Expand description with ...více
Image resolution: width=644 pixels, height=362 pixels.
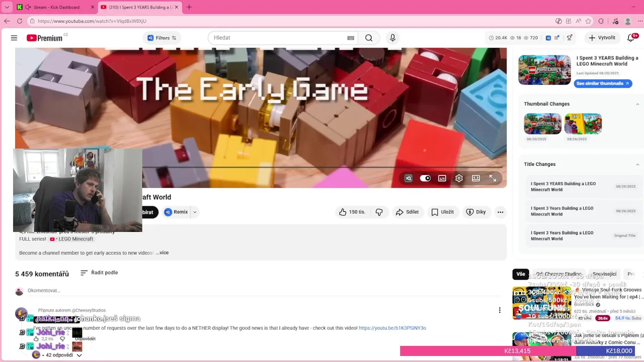(162, 252)
